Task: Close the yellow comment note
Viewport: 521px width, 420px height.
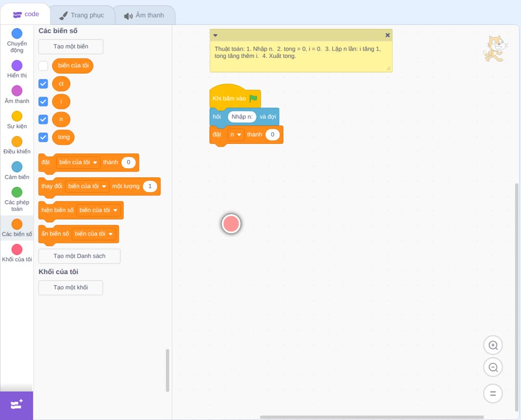Action: pos(388,35)
